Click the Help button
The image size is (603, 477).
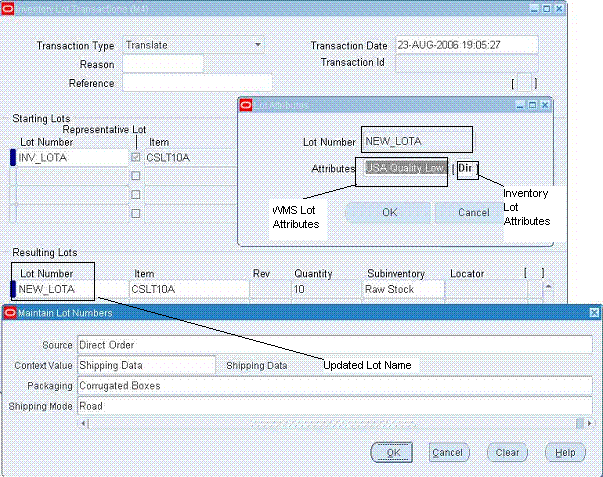(565, 452)
